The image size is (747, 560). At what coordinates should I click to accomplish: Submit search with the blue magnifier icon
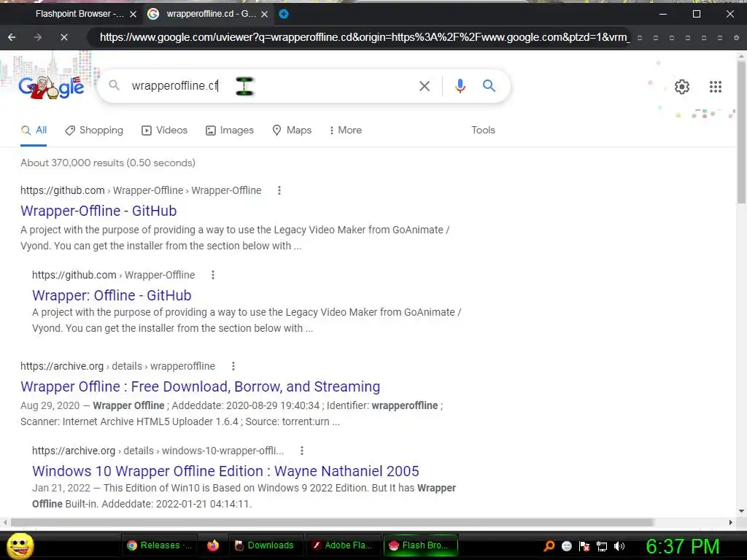(x=489, y=86)
